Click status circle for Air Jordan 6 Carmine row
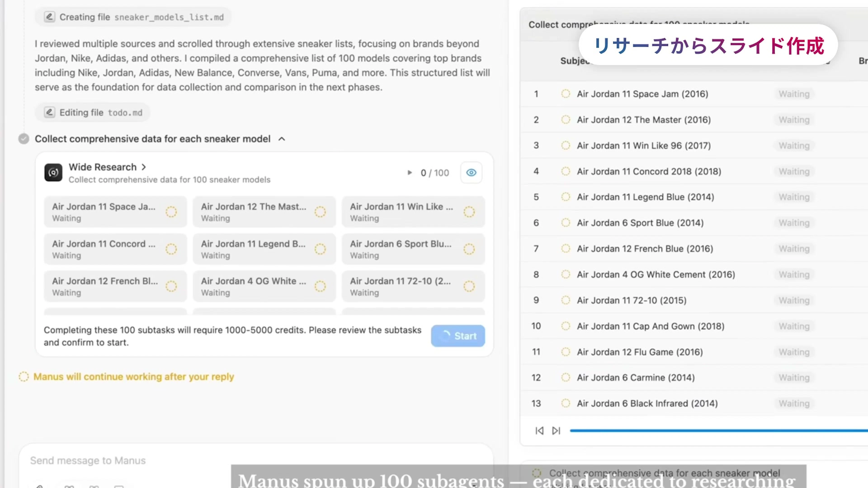The height and width of the screenshot is (488, 868). (565, 378)
